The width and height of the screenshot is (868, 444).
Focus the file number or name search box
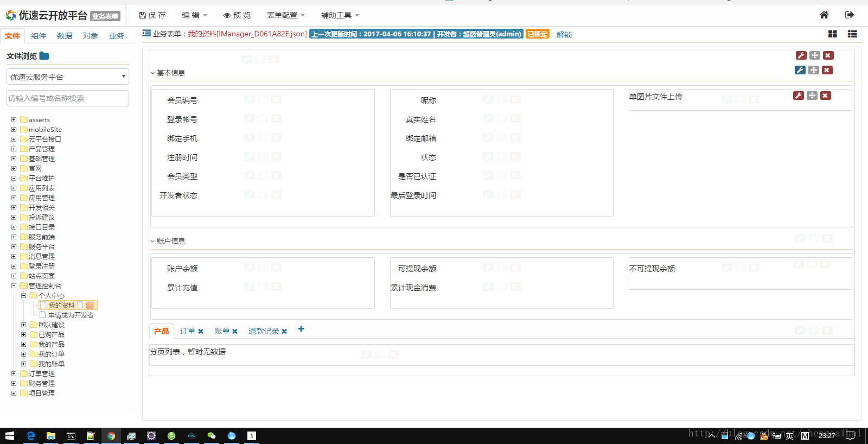pyautogui.click(x=68, y=98)
